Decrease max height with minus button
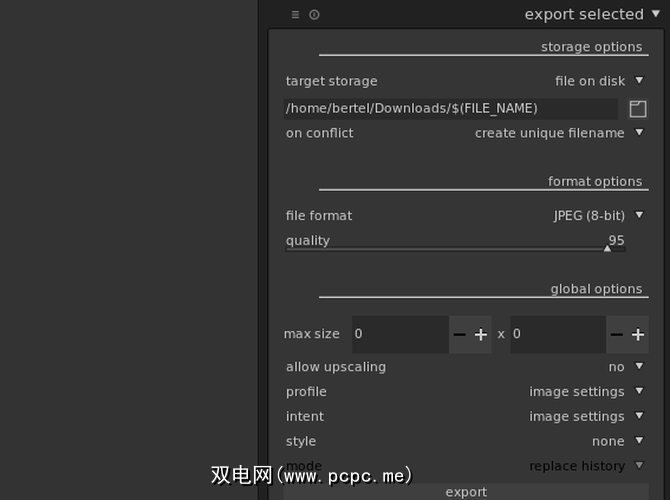The height and width of the screenshot is (500, 670). click(617, 335)
